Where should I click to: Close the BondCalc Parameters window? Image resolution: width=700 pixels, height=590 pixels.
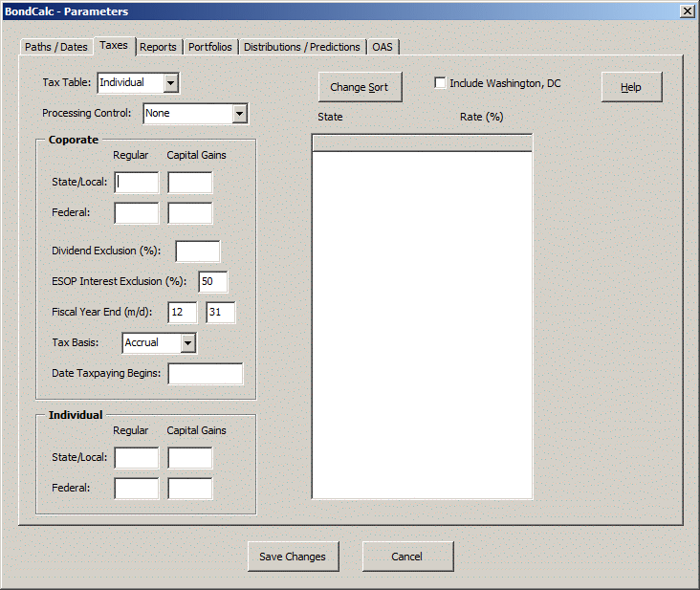click(x=687, y=11)
